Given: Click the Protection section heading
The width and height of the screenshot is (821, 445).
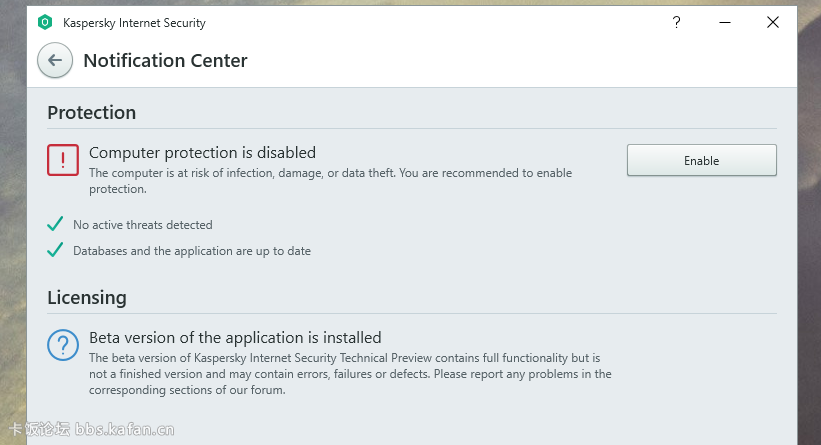Looking at the screenshot, I should pos(92,113).
